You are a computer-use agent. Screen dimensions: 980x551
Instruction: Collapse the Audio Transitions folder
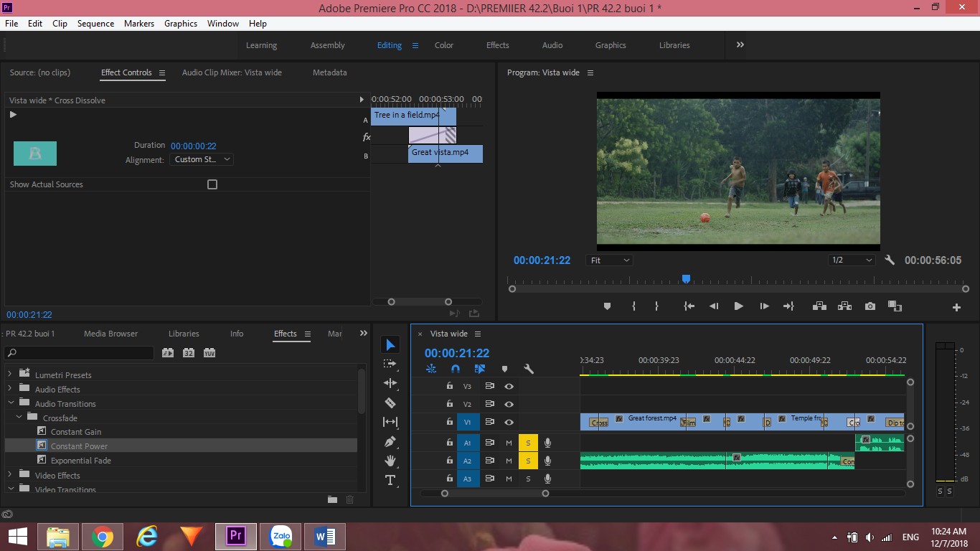[x=10, y=402]
